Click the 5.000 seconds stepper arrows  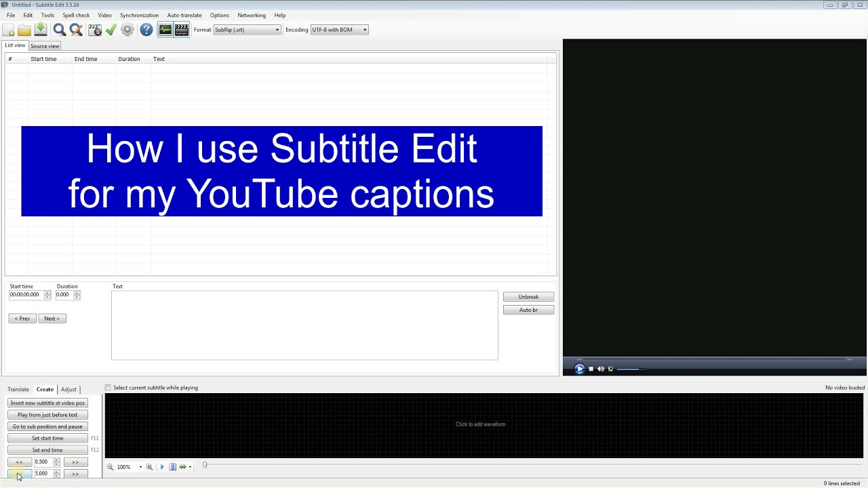[56, 474]
